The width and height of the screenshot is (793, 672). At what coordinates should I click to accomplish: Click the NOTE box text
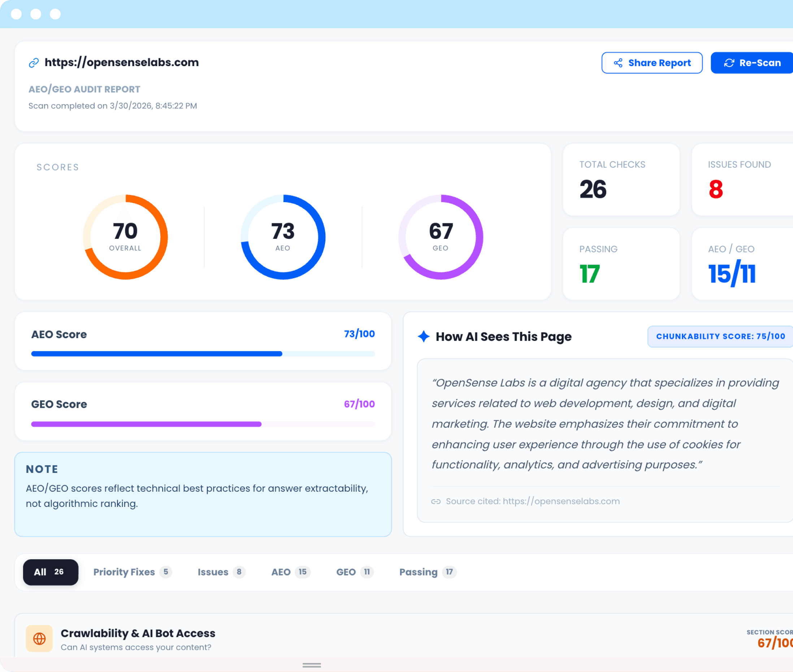click(197, 496)
